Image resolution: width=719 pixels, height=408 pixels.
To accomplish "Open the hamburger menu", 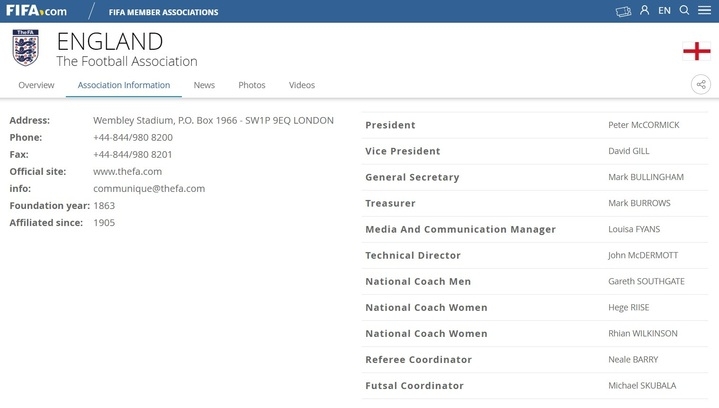I will click(x=704, y=10).
